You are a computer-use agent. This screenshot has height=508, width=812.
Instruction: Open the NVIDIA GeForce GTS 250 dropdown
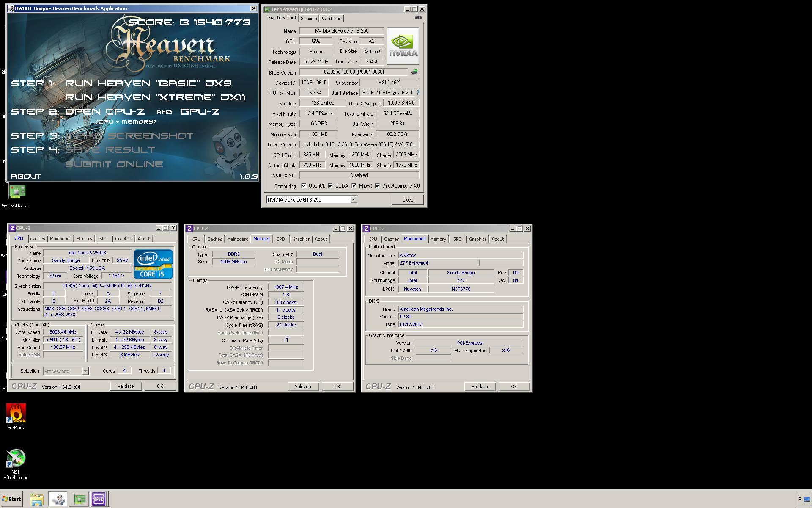(354, 200)
